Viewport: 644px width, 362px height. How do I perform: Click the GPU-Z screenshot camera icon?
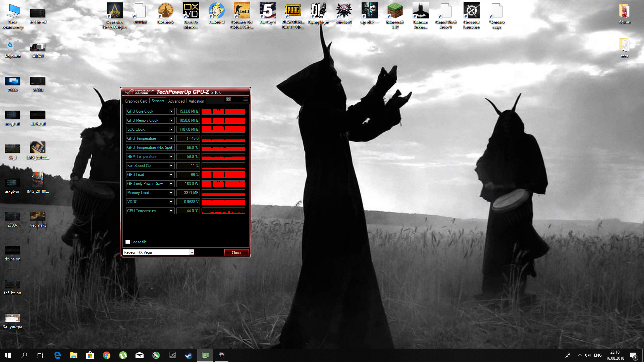click(x=228, y=99)
